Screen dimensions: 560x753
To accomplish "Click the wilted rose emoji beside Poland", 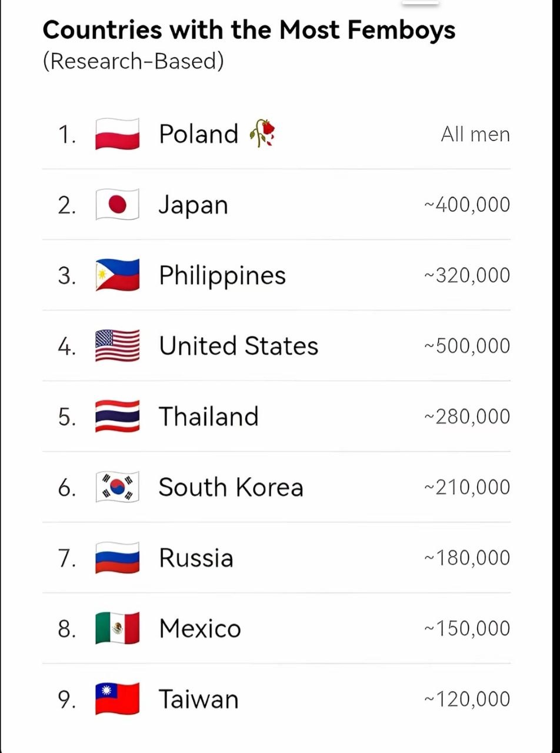I will (x=262, y=134).
